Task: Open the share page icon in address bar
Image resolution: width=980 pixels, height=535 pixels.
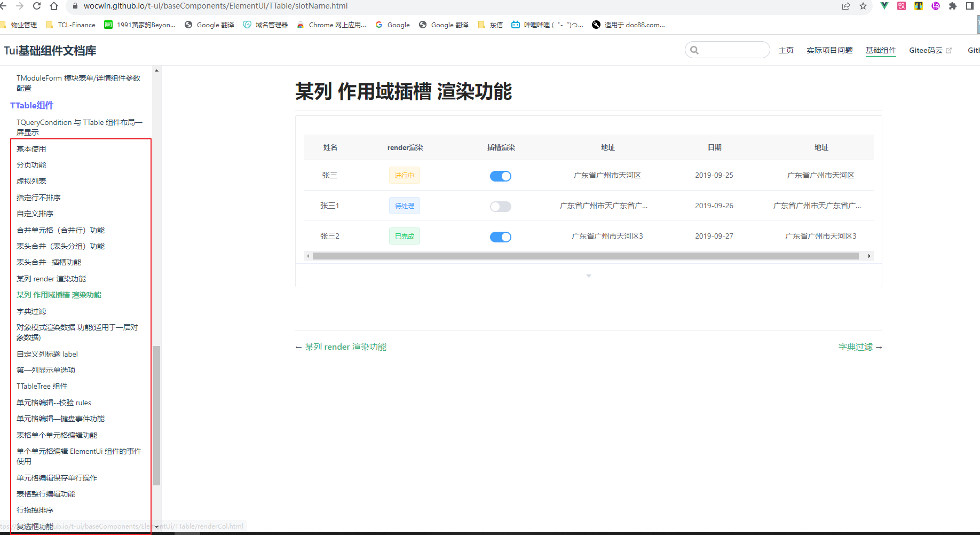Action: point(846,6)
